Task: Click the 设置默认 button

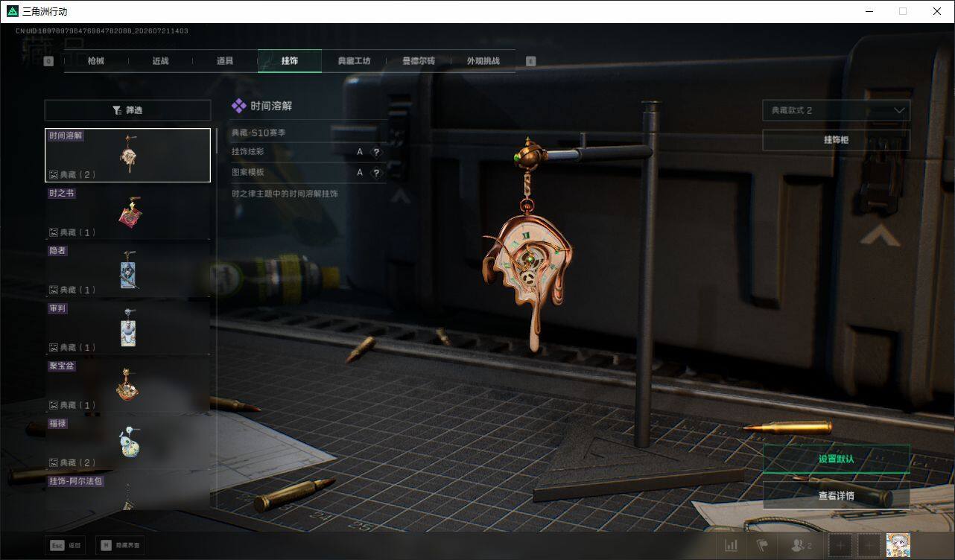Action: click(836, 459)
